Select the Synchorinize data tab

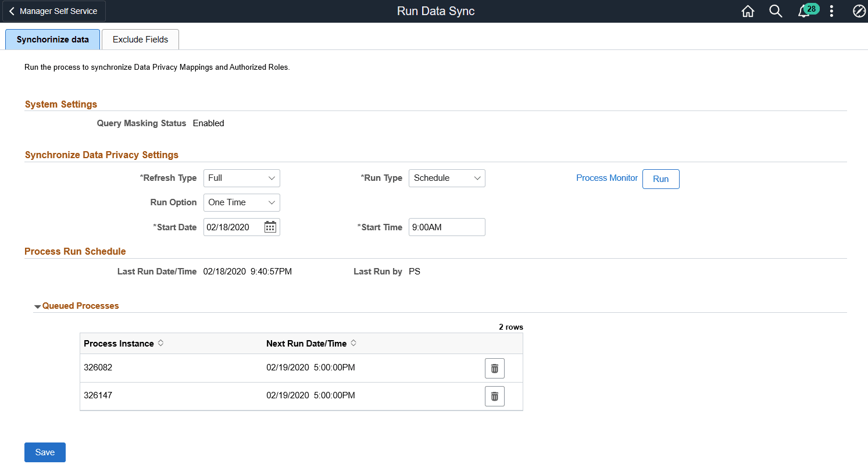coord(52,39)
